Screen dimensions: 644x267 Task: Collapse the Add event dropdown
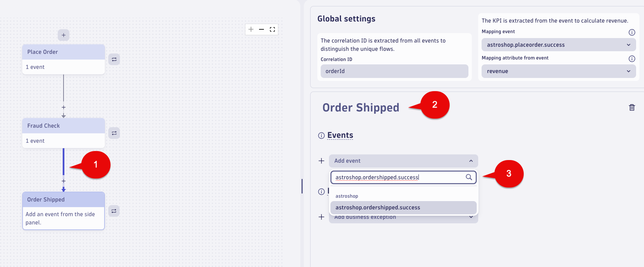coord(471,161)
